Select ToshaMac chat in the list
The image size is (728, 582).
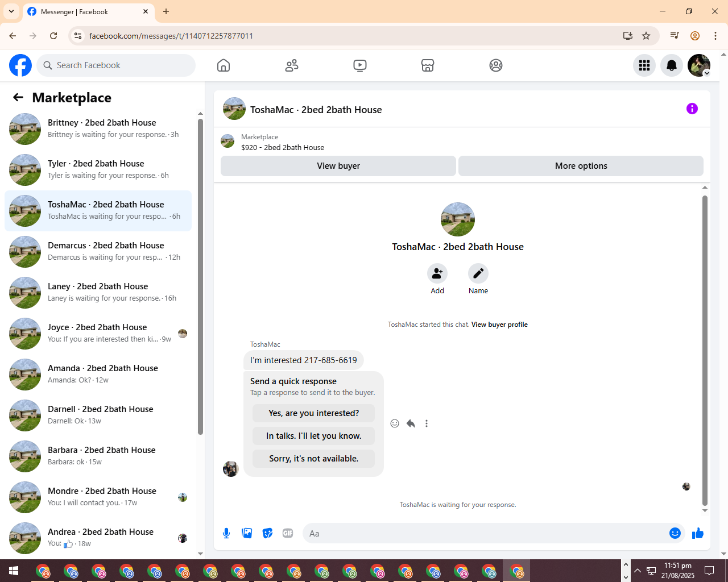tap(98, 211)
